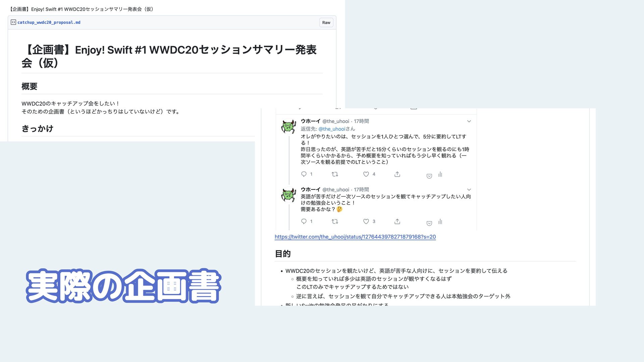Retweet the tweet starting 英語が苦手だけど
The image size is (644, 362).
(335, 221)
